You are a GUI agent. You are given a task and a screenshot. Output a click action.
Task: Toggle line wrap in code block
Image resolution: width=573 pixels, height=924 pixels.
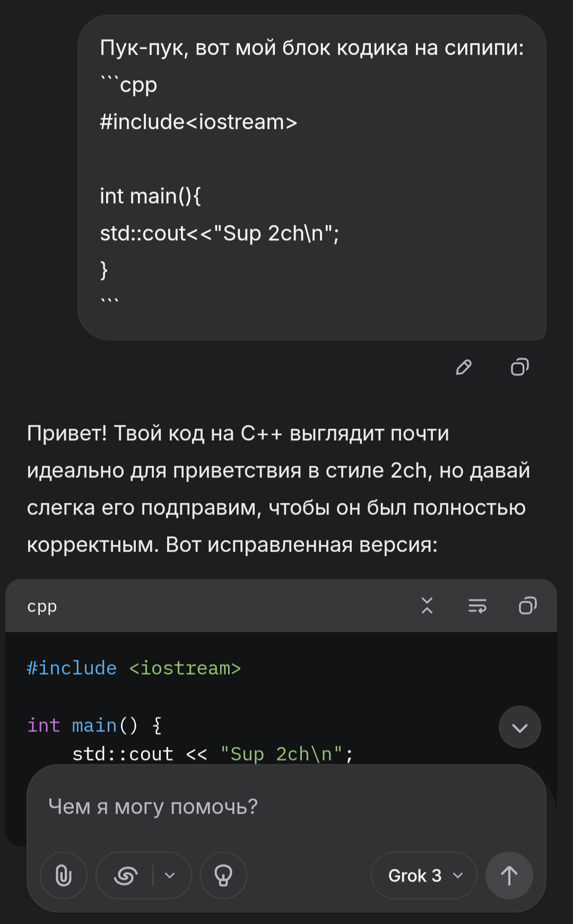point(477,606)
